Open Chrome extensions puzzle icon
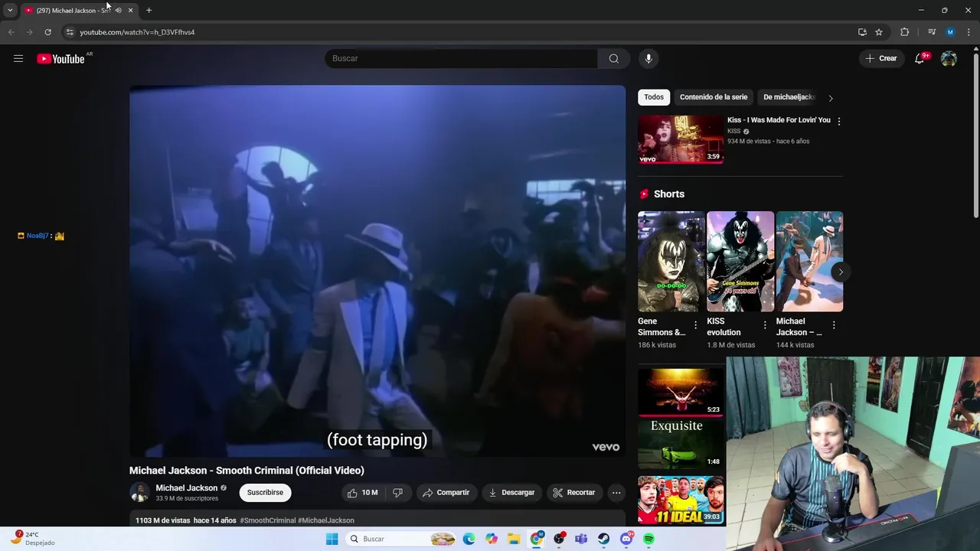 point(904,32)
